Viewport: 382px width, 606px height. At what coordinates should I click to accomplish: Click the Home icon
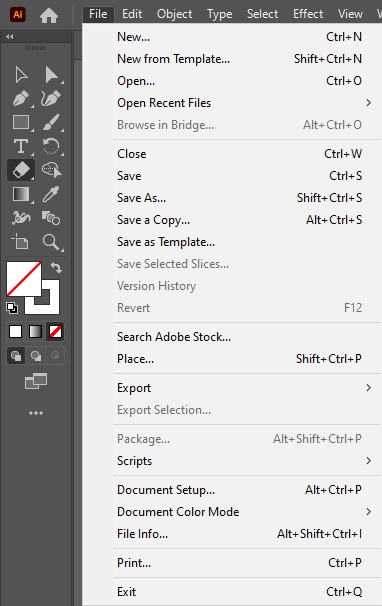[x=49, y=15]
